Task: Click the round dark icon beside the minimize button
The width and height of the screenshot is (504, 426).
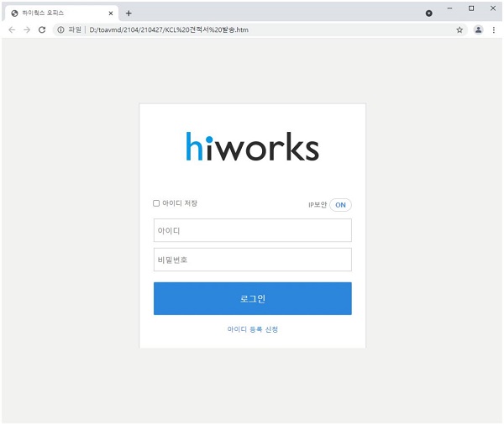Action: click(x=428, y=13)
